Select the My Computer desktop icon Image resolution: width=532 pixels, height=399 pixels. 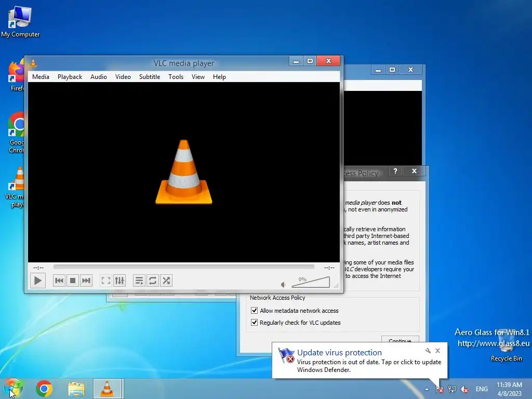(20, 22)
